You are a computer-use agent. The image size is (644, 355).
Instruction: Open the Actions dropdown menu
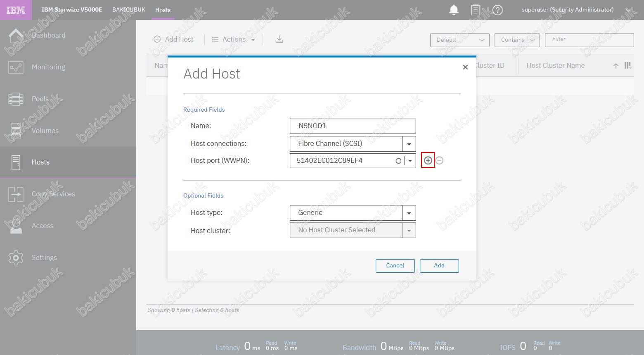(233, 39)
